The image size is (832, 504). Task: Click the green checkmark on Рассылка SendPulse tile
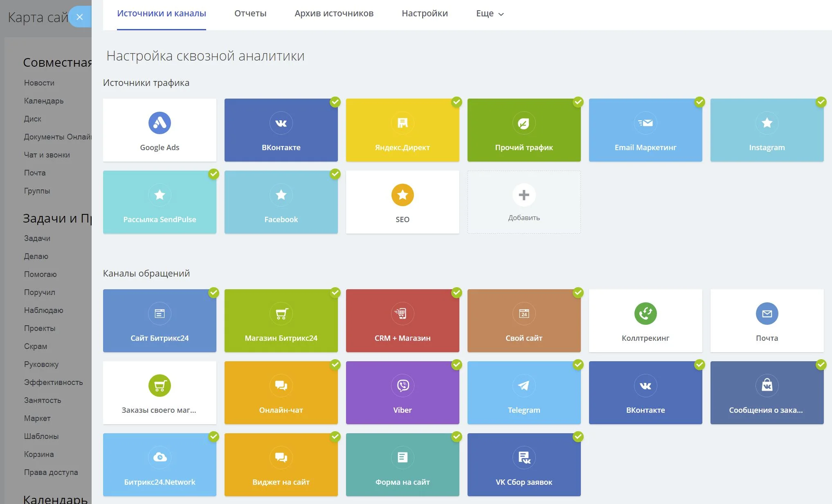point(214,174)
